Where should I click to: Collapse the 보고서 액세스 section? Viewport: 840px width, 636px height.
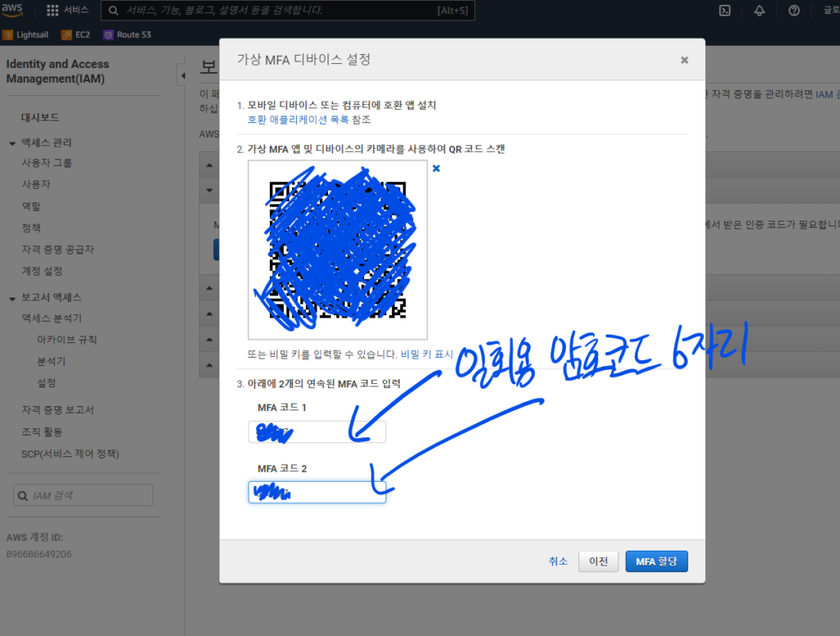tap(12, 299)
